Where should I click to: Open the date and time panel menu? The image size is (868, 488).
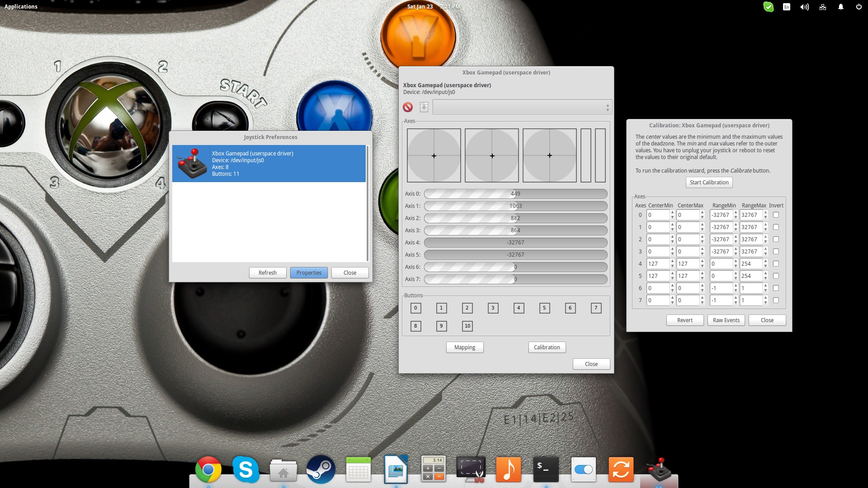[x=433, y=7]
